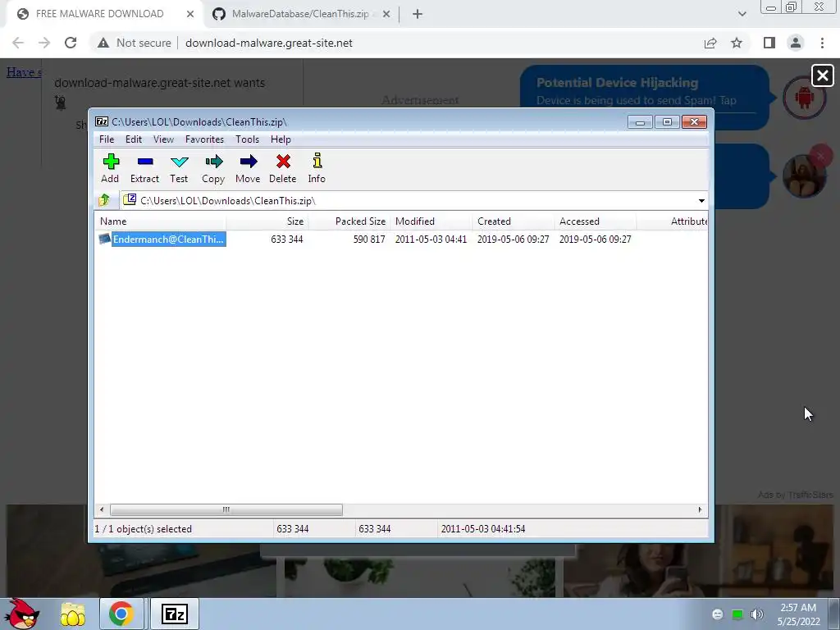Open Start menu angry bird icon
The width and height of the screenshot is (840, 630).
click(22, 614)
